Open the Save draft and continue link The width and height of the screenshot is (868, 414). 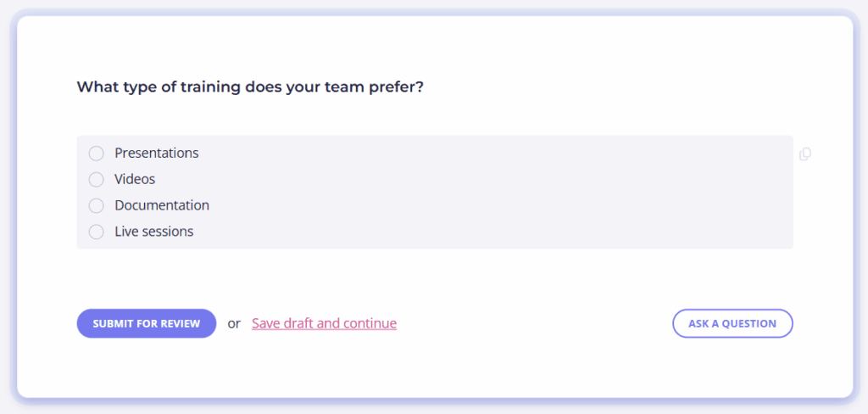325,323
